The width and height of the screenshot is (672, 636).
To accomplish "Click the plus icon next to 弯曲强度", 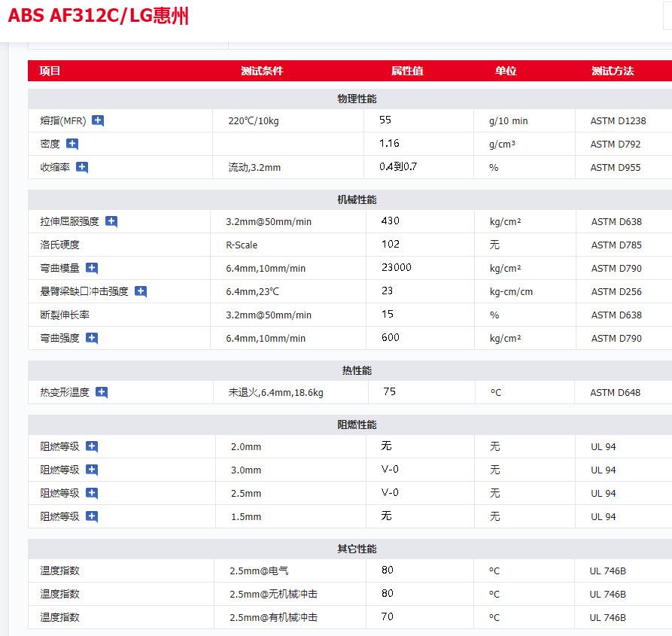I will pos(92,338).
